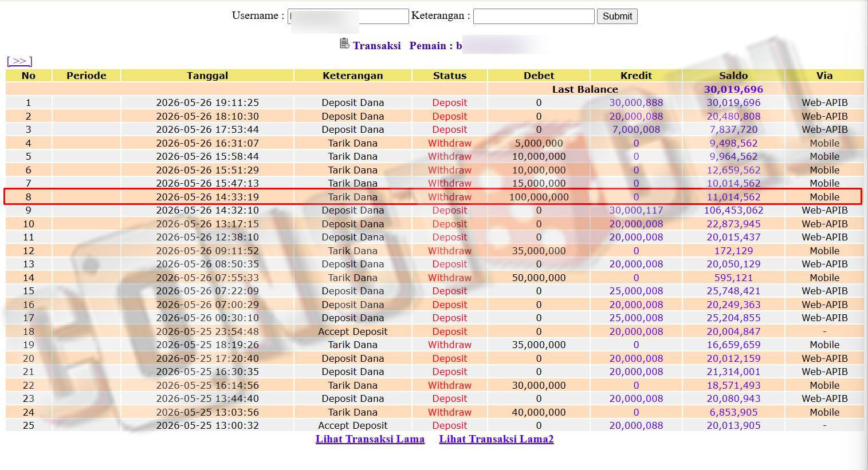Click debet amount 40,000,000
This screenshot has height=470, width=868.
point(539,412)
